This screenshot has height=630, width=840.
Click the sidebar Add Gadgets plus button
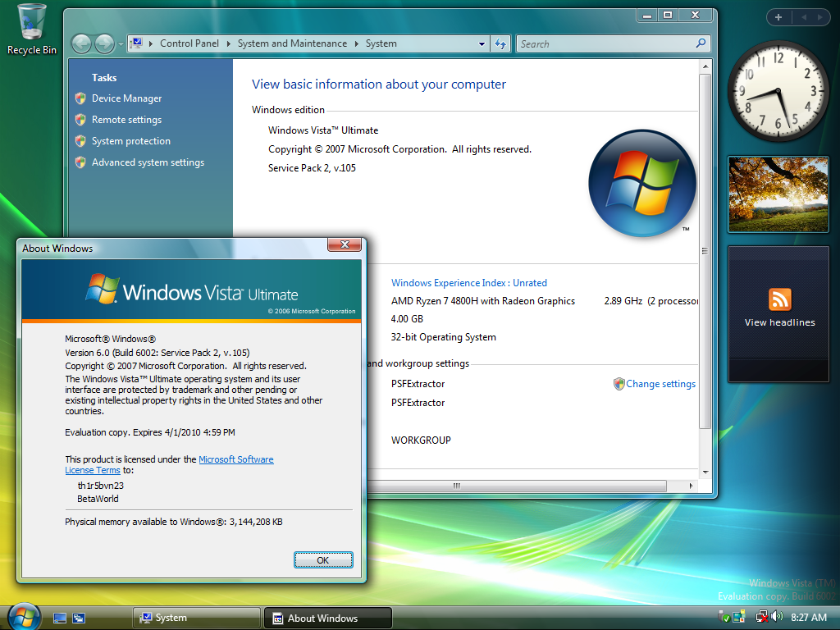click(778, 17)
